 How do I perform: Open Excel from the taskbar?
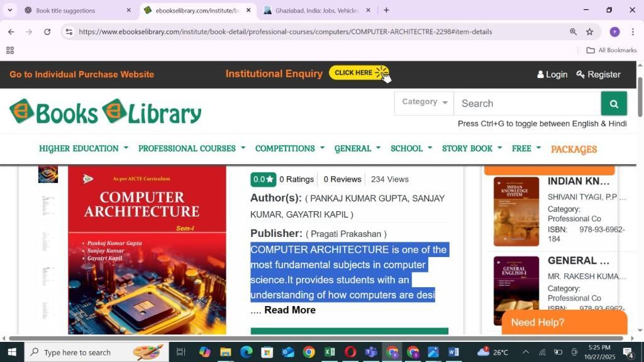coord(330,352)
